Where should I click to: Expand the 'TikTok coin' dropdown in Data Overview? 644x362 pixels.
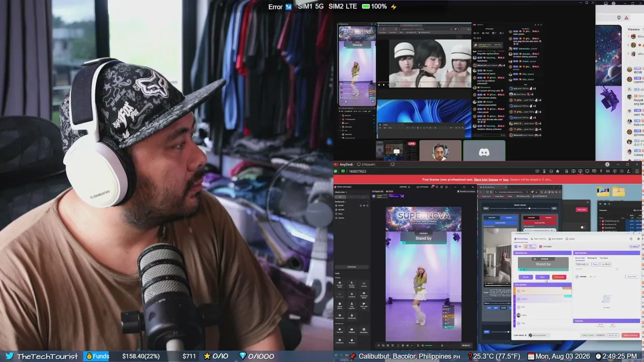coord(582,264)
